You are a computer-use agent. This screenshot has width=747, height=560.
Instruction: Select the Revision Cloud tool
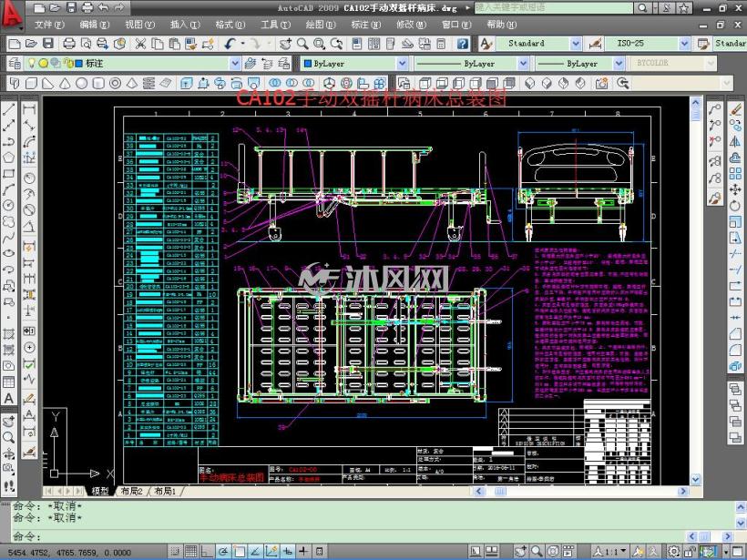pos(8,221)
